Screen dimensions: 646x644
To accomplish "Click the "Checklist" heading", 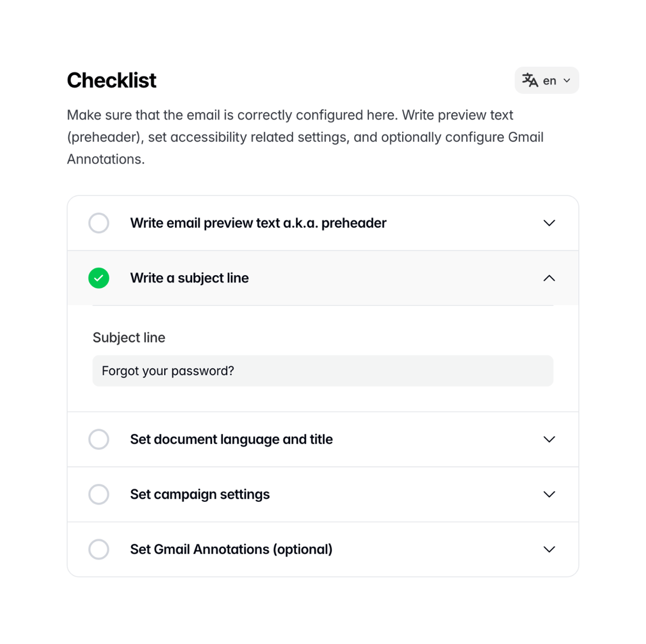I will tap(111, 80).
